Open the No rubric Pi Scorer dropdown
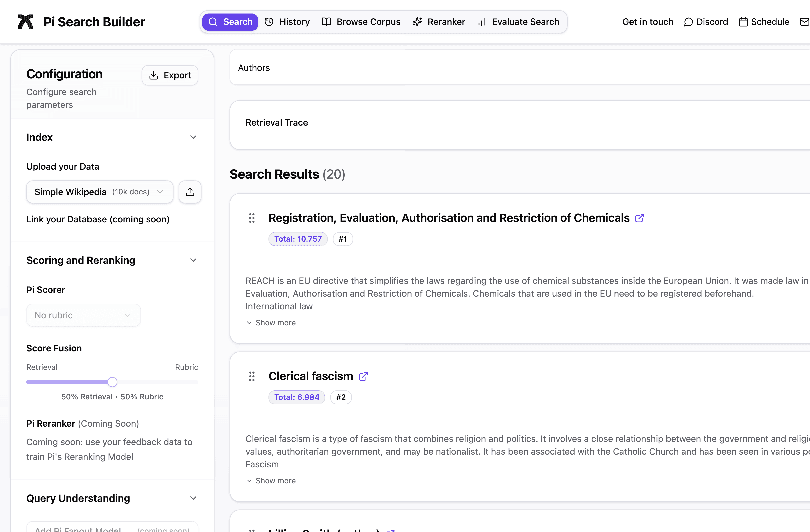The image size is (810, 532). coord(83,315)
